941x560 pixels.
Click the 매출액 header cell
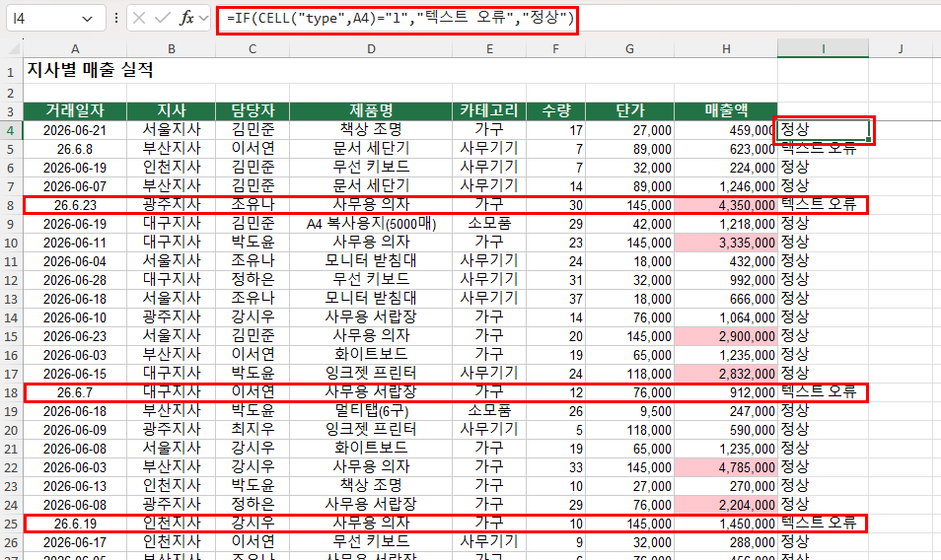click(x=726, y=111)
